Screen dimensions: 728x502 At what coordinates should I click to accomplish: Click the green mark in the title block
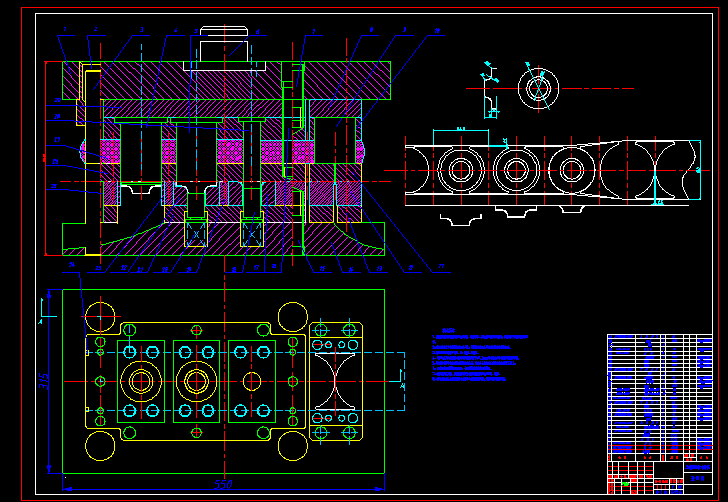(626, 484)
